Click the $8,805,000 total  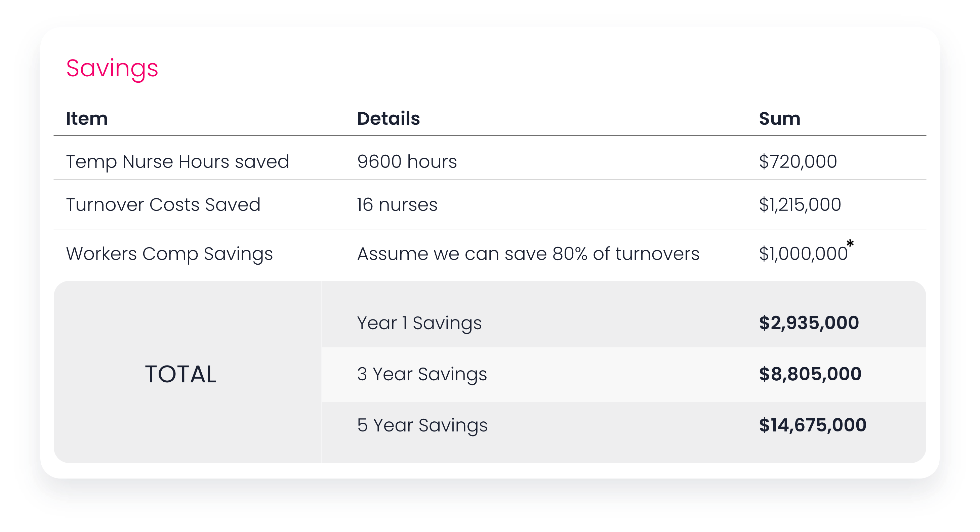click(810, 374)
